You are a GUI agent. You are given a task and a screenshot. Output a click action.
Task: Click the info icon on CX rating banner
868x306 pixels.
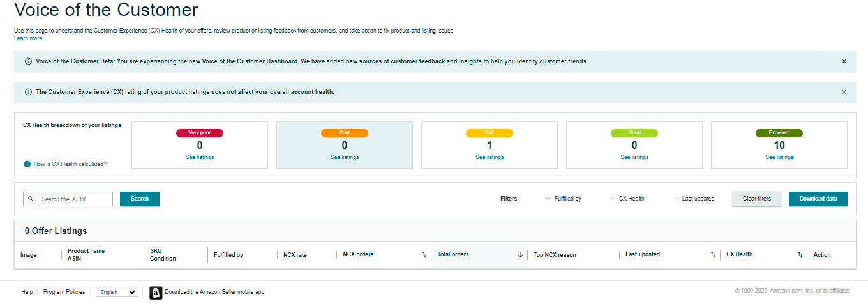click(x=28, y=92)
